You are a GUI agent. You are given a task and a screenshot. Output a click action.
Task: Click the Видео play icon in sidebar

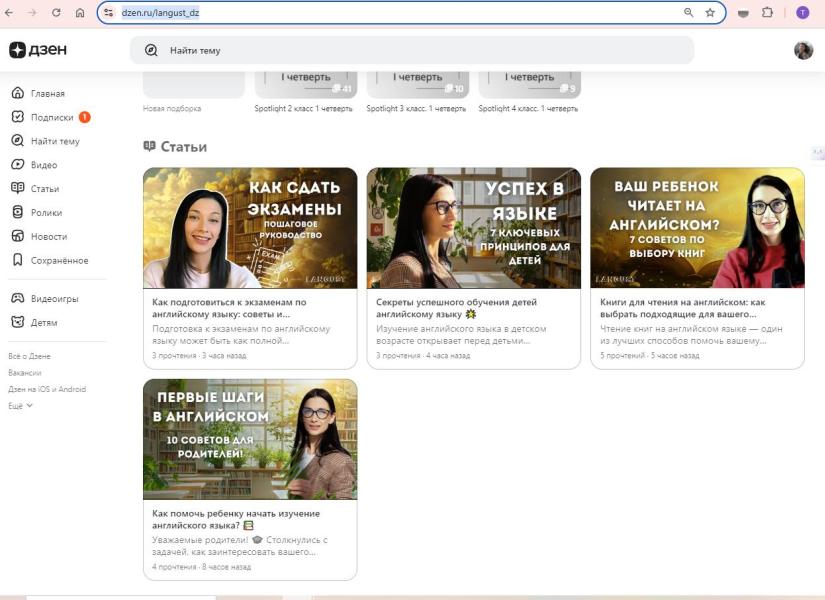click(x=17, y=164)
